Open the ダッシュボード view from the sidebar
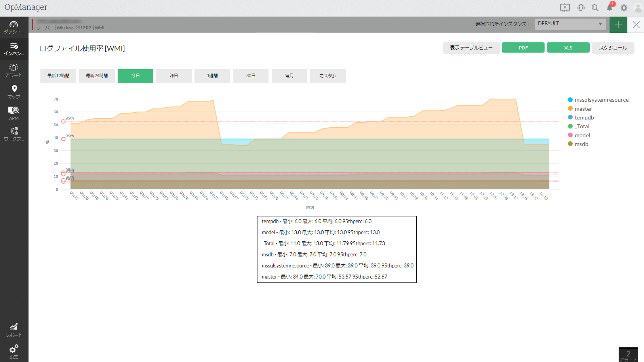 pyautogui.click(x=14, y=27)
